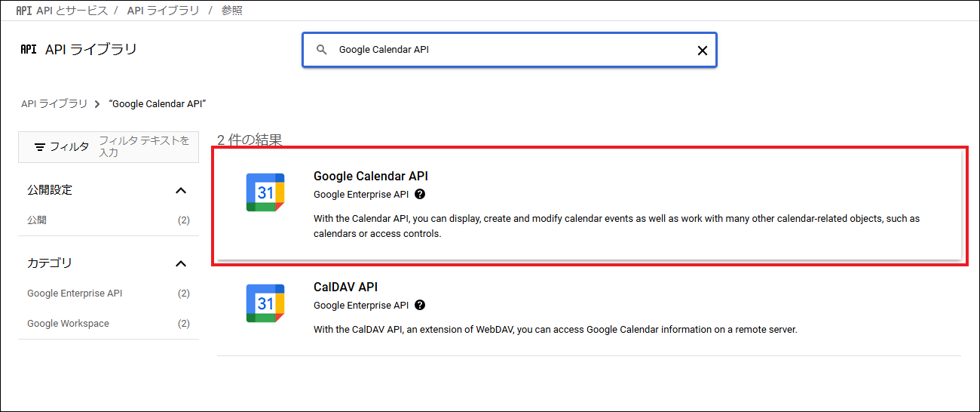Click the フィルタ filter icon
This screenshot has width=980, height=412.
click(x=40, y=146)
